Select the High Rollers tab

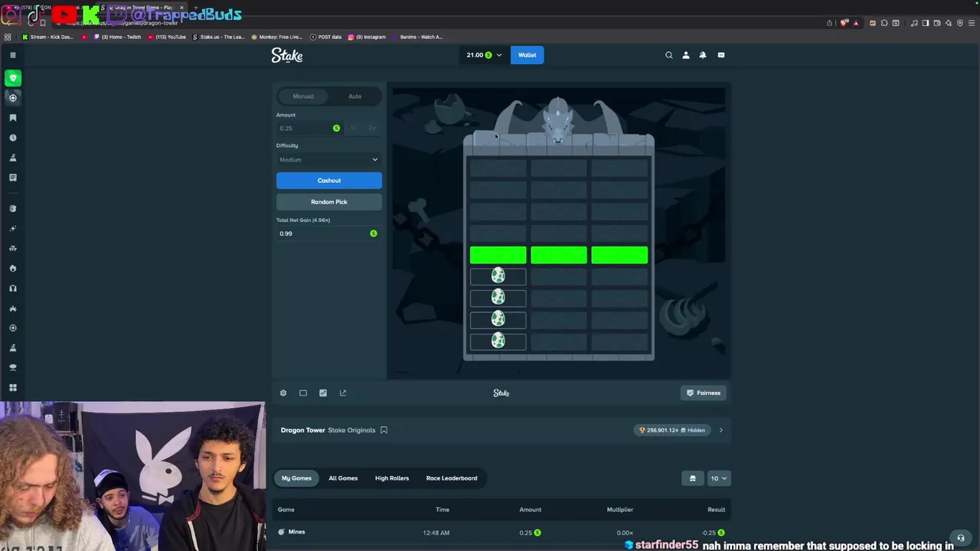click(392, 478)
